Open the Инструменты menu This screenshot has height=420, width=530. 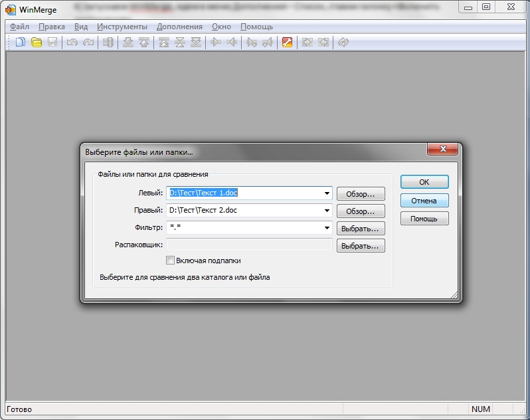122,27
